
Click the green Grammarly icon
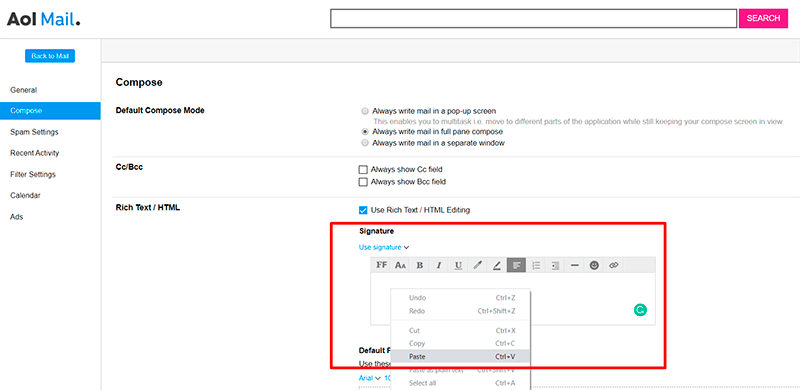point(640,309)
